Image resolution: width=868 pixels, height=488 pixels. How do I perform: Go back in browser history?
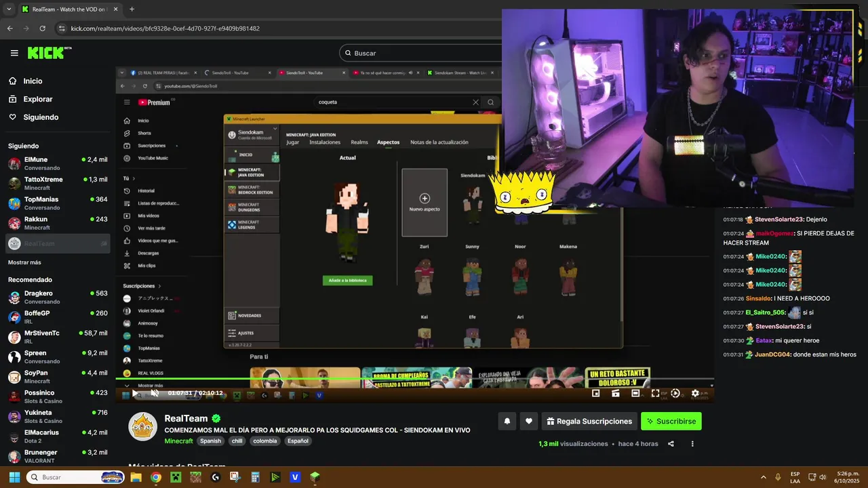pyautogui.click(x=9, y=28)
